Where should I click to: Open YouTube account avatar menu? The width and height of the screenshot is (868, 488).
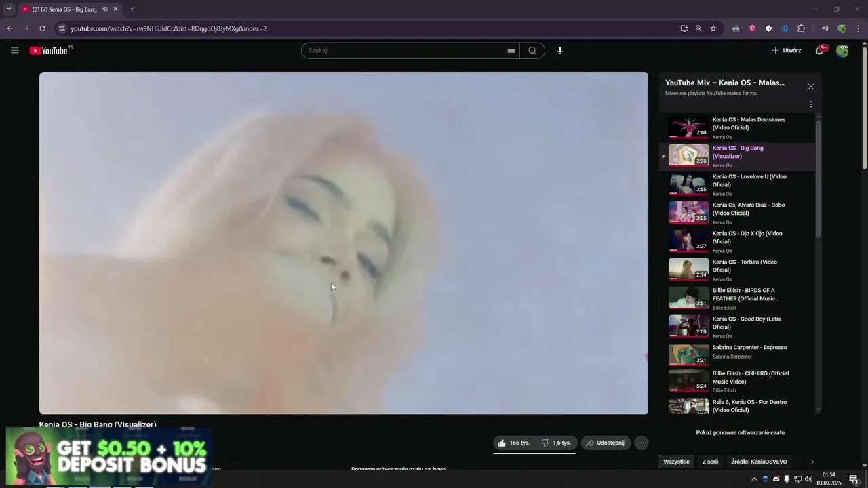pos(842,51)
